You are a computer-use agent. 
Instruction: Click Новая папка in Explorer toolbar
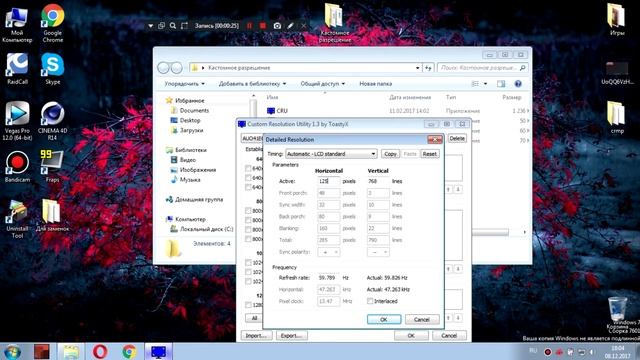coord(376,84)
